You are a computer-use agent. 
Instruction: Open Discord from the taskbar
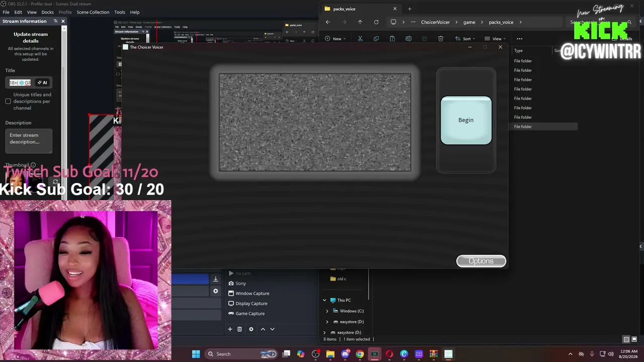click(x=345, y=354)
